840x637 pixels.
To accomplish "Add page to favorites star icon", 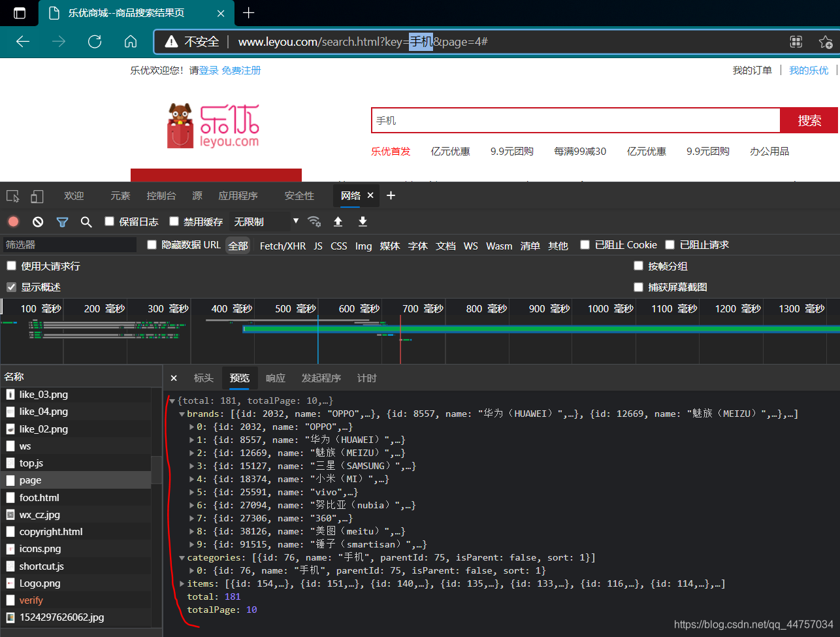I will 826,42.
